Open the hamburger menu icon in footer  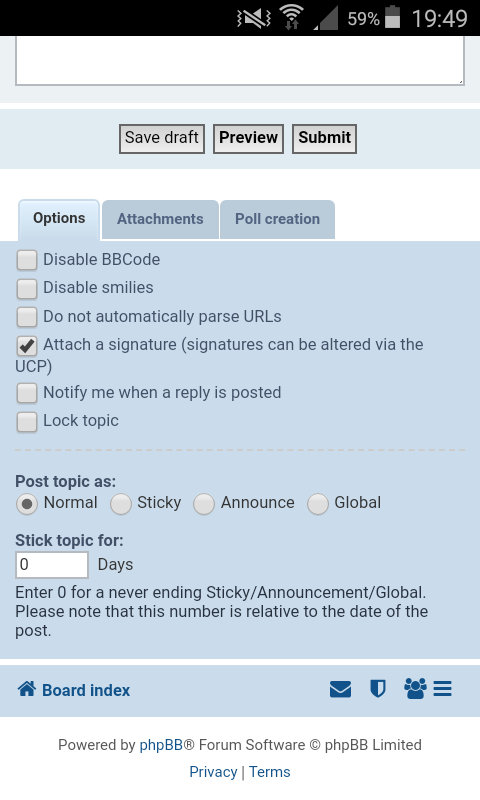coord(442,689)
